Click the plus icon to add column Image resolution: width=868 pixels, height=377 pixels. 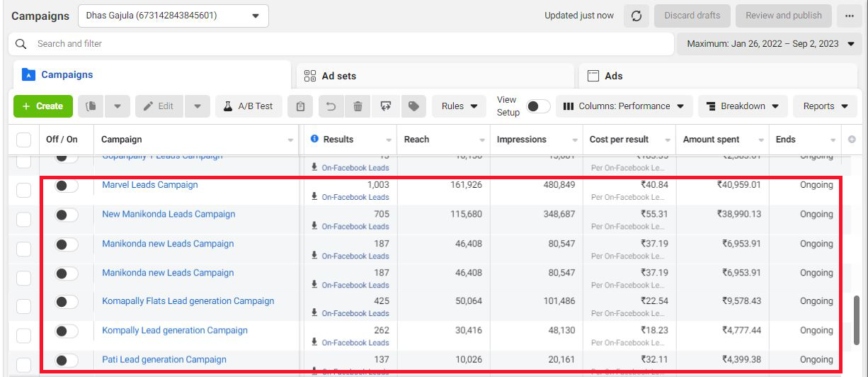click(852, 140)
